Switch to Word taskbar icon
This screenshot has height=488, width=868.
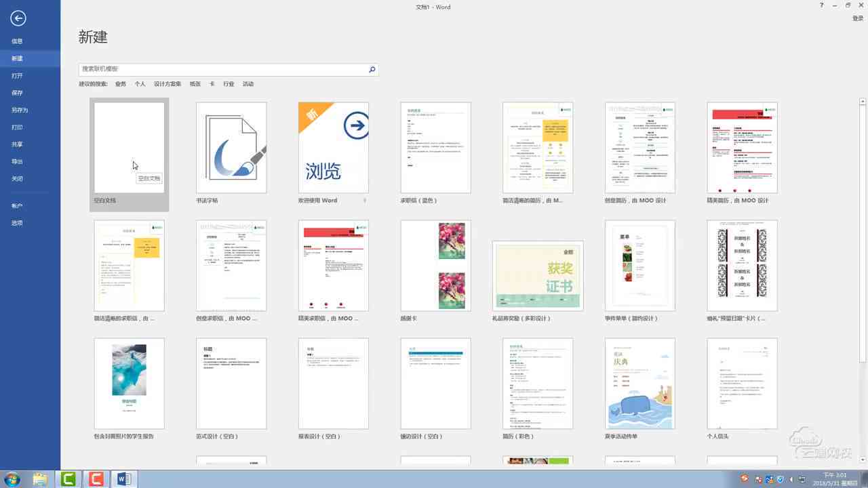(x=124, y=479)
